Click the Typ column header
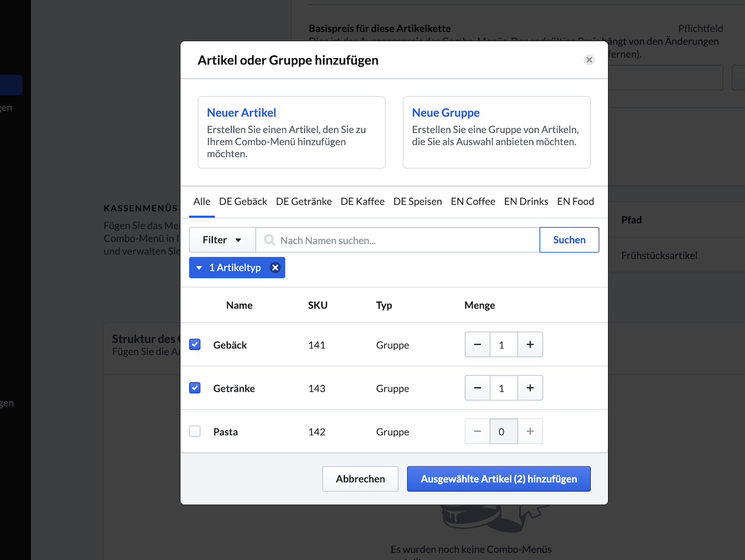Image resolution: width=745 pixels, height=560 pixels. pyautogui.click(x=384, y=305)
